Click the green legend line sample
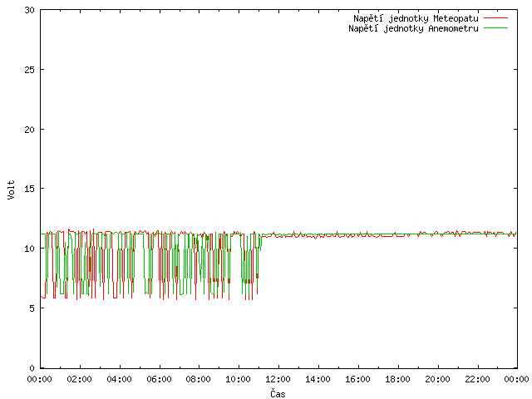The width and height of the screenshot is (532, 399). 495,28
